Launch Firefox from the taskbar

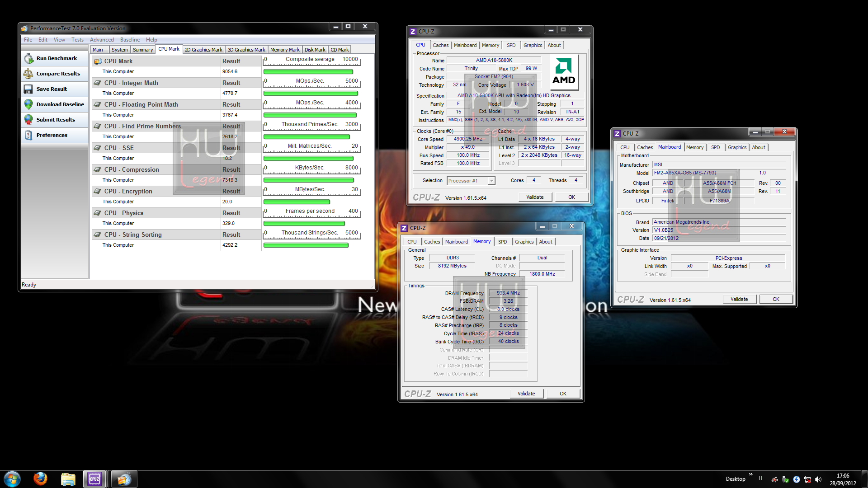click(x=40, y=479)
